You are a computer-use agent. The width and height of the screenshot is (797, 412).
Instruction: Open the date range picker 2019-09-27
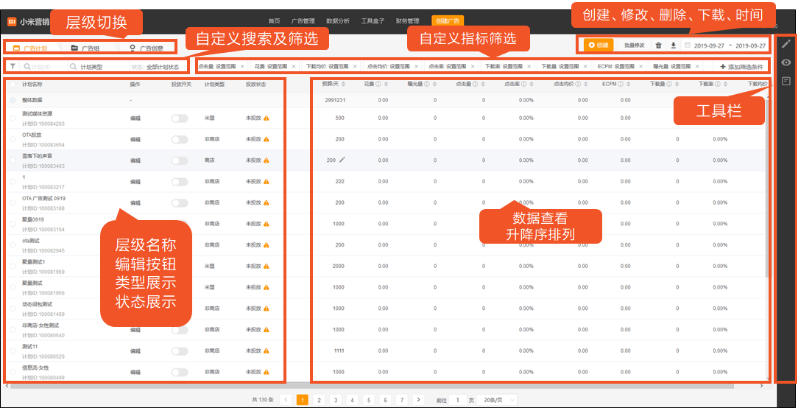pyautogui.click(x=725, y=45)
